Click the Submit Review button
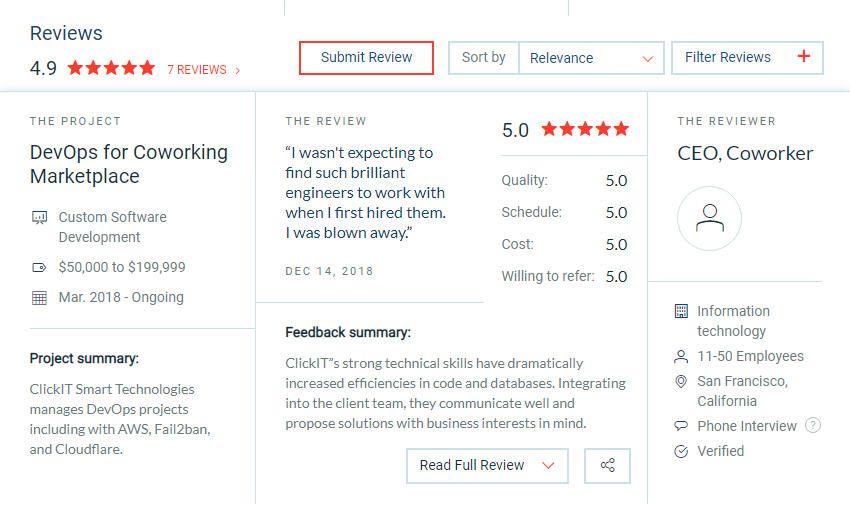The image size is (850, 505). point(366,58)
